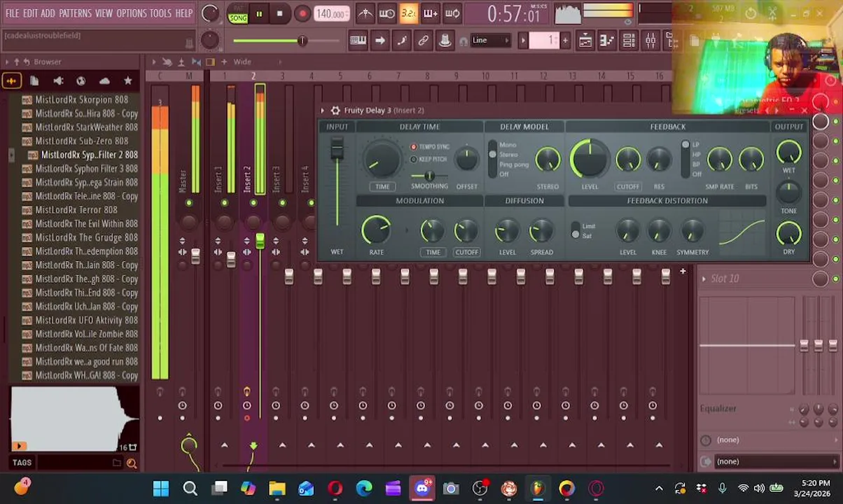Pause playback with the pause button

pyautogui.click(x=259, y=13)
